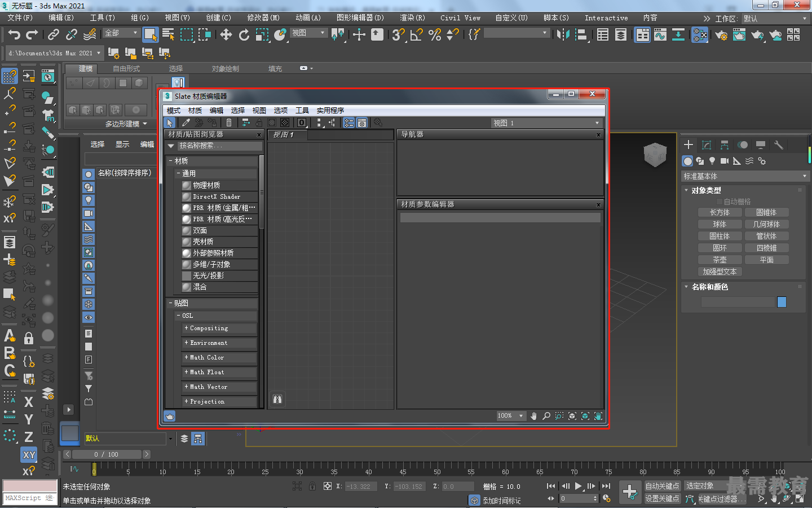Enable XY axis constraint

29,454
